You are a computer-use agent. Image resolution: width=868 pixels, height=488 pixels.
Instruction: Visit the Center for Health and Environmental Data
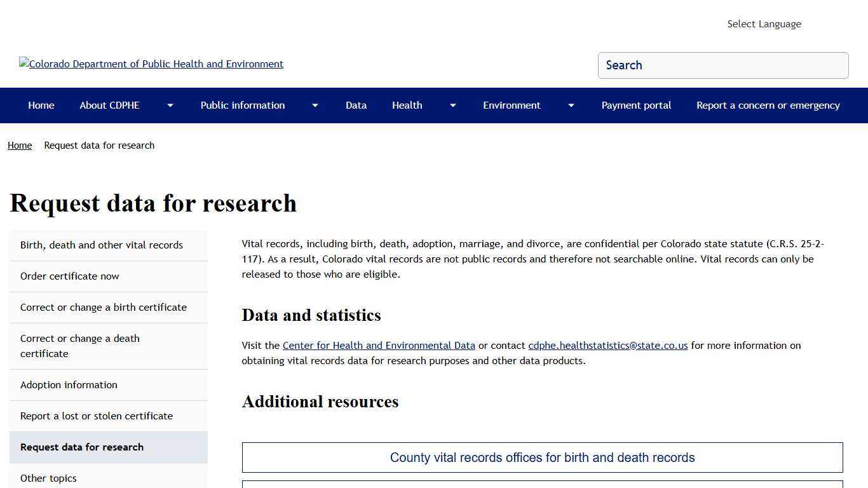click(x=379, y=345)
